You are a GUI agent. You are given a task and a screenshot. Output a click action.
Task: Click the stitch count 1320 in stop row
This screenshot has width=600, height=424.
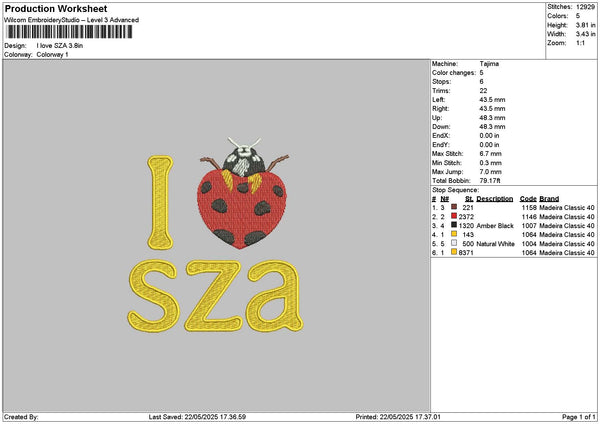click(x=466, y=226)
